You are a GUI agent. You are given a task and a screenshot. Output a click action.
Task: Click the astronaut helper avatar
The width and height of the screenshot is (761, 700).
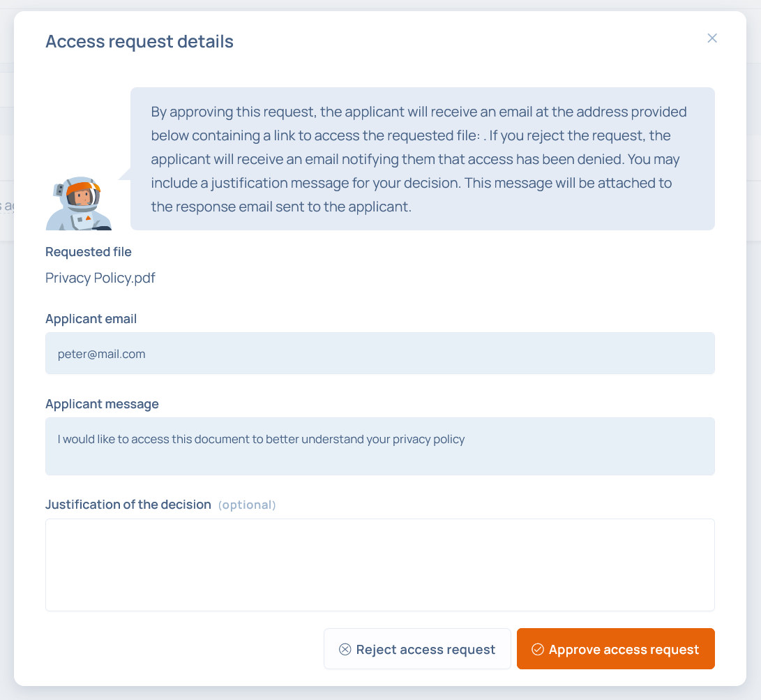pos(79,203)
